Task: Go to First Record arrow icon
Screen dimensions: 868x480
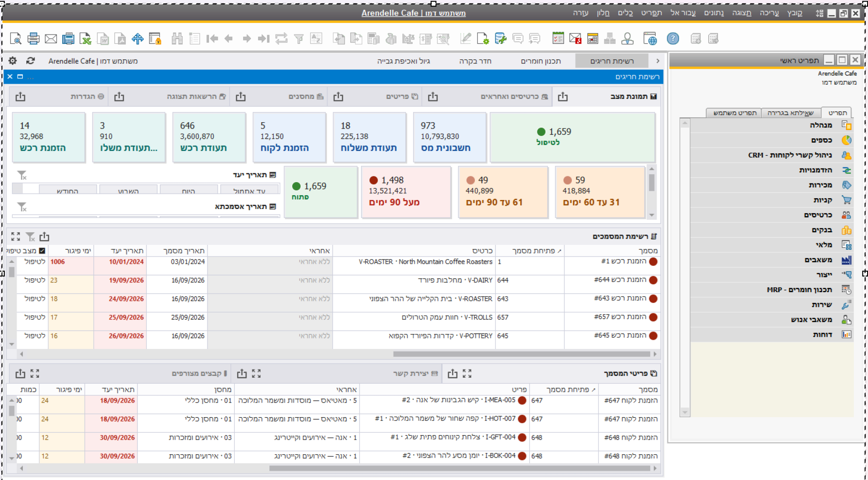Action: click(212, 38)
